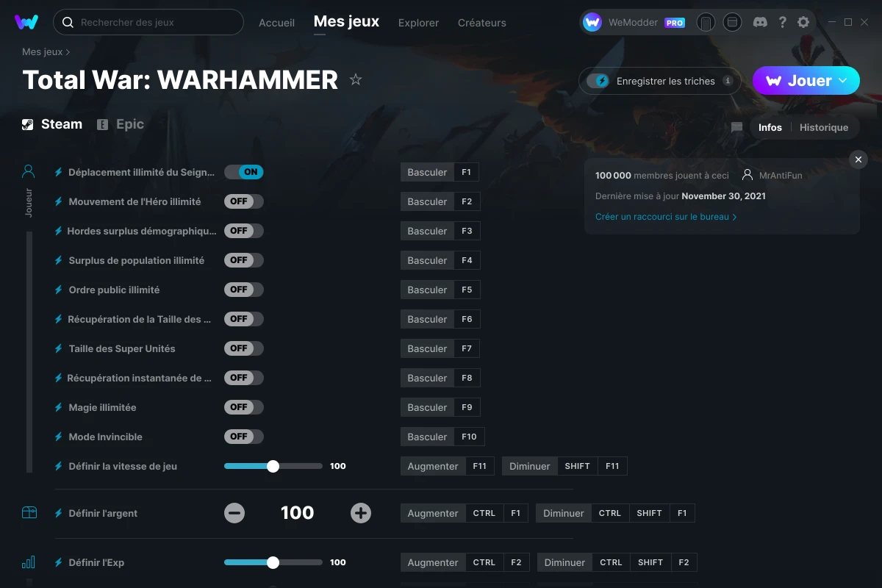This screenshot has height=588, width=882.
Task: Open Discord link icon in header
Action: coord(761,22)
